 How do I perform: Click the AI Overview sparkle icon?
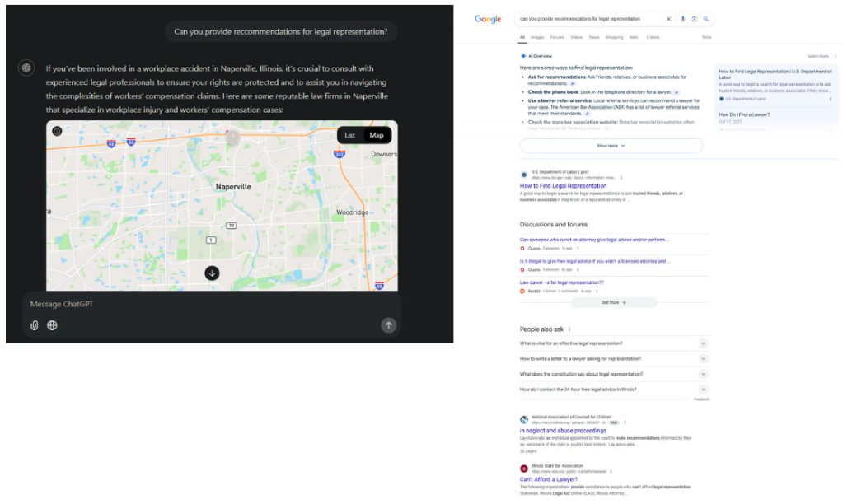[x=523, y=56]
